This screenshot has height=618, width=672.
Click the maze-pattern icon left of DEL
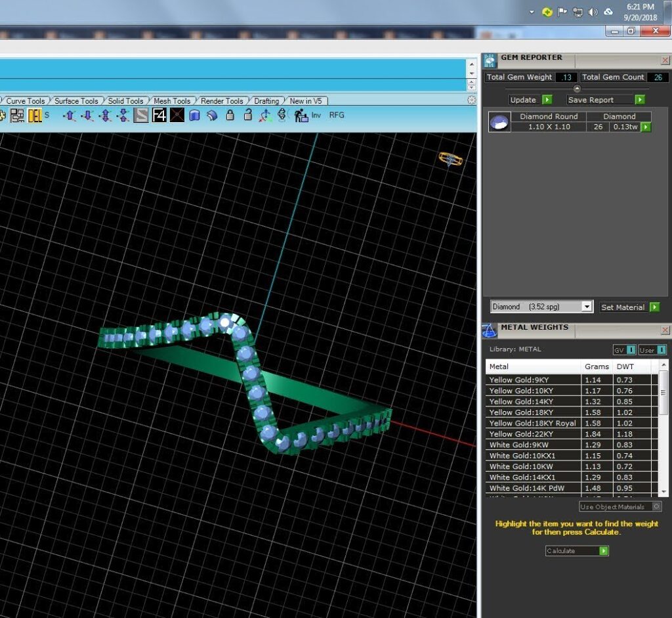point(17,115)
